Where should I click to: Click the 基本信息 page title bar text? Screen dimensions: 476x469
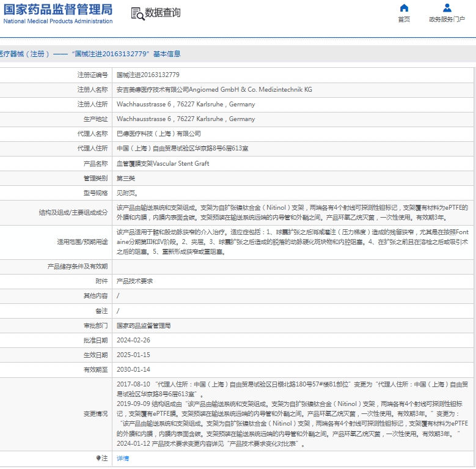[x=167, y=54]
